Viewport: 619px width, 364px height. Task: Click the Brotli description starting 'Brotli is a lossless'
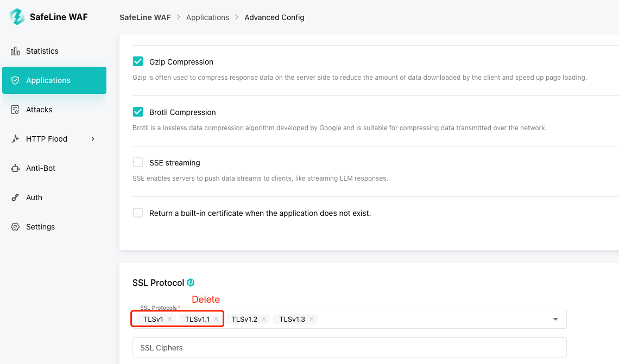click(339, 128)
